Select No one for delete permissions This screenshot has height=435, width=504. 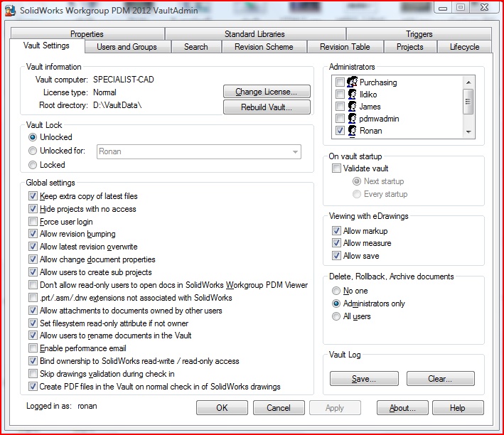tap(336, 291)
